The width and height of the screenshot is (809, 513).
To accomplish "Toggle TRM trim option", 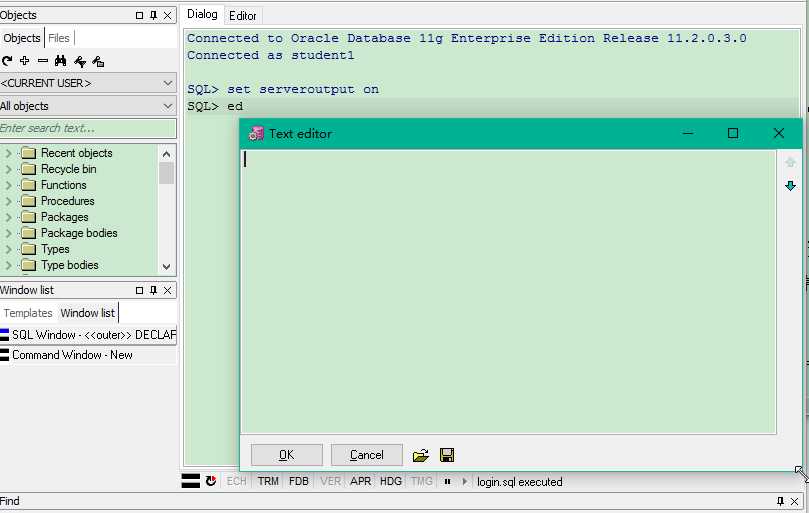I will click(x=268, y=482).
